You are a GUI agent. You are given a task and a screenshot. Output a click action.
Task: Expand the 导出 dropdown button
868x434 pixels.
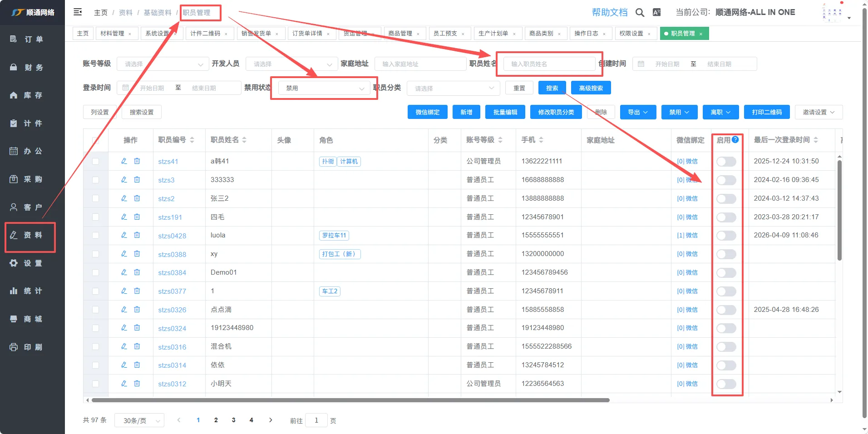tap(638, 112)
